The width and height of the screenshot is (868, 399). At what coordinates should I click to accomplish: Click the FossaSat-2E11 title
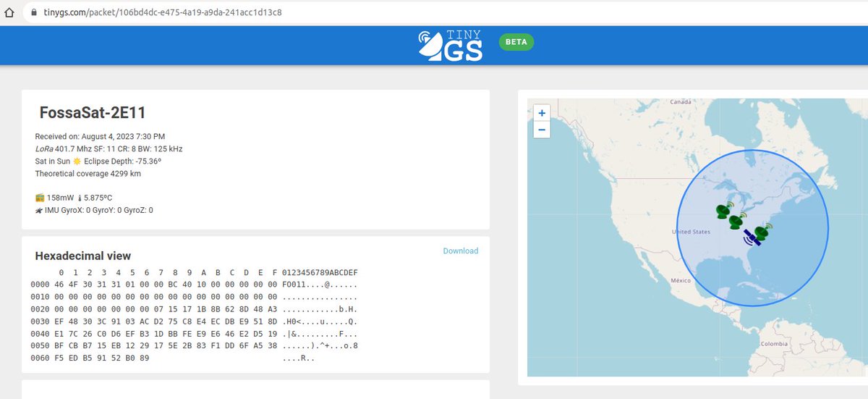[x=93, y=112]
